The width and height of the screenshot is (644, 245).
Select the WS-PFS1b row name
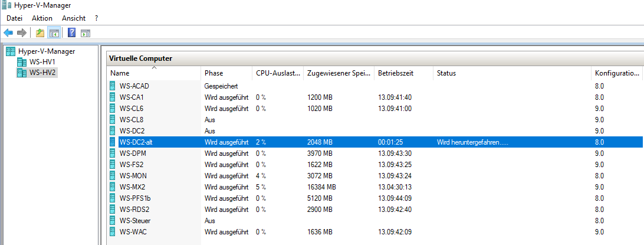[135, 198]
